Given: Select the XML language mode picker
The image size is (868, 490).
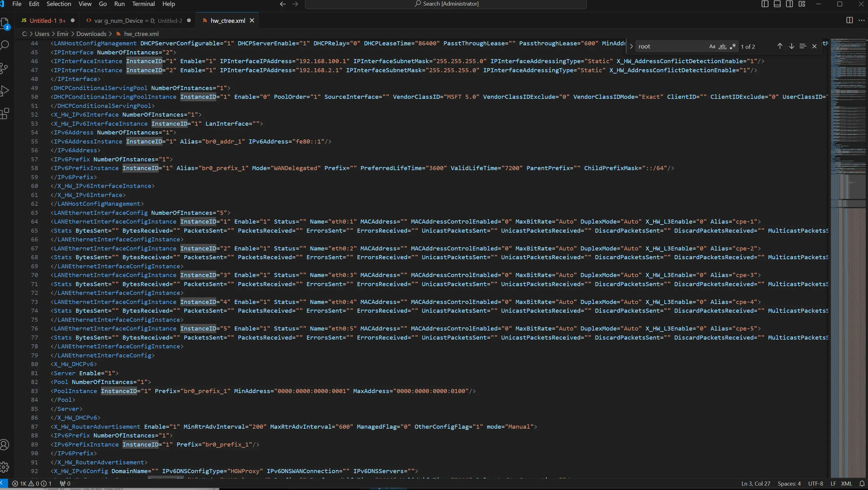Looking at the screenshot, I should 846,484.
